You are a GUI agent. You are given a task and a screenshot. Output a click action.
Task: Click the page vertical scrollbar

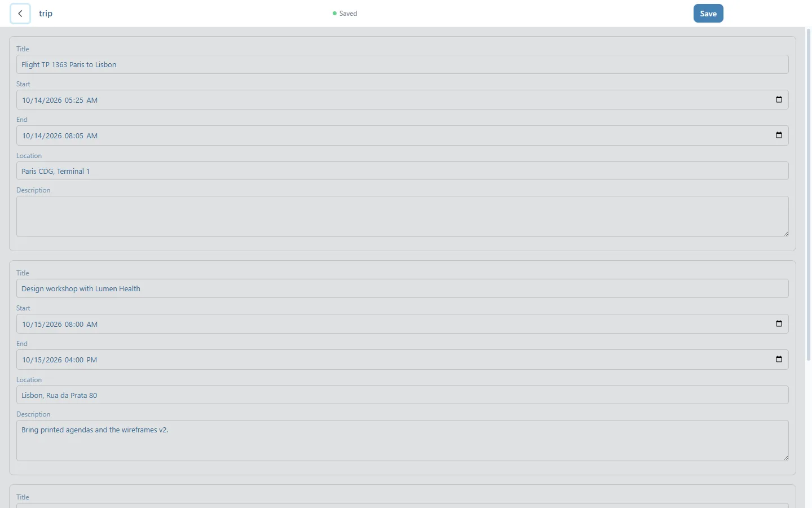coord(809,195)
